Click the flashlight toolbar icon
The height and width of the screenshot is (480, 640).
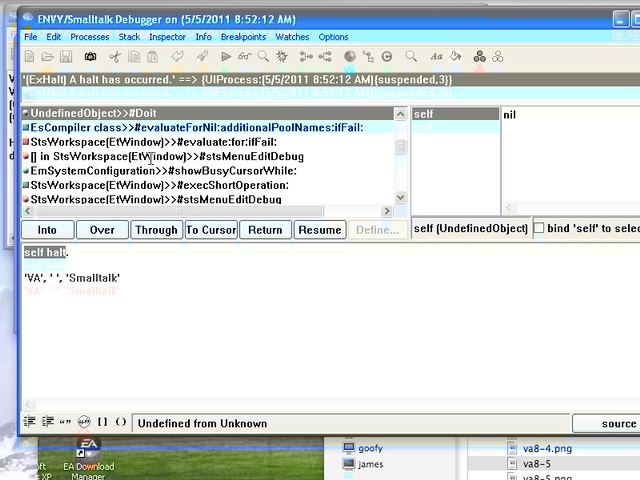(x=202, y=56)
